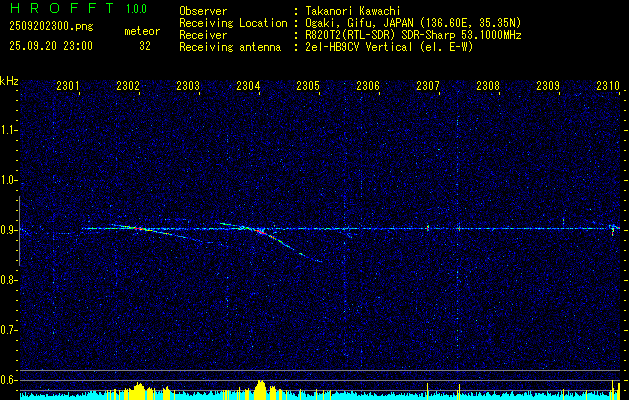Click the "Receiving Location" label
Viewport: 629px width, 400px height.
(233, 23)
